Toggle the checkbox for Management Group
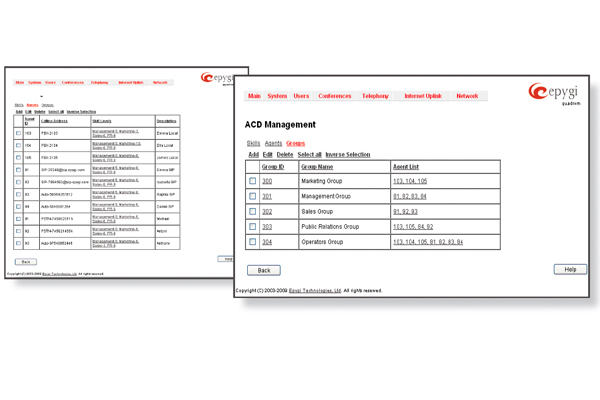 [x=252, y=196]
